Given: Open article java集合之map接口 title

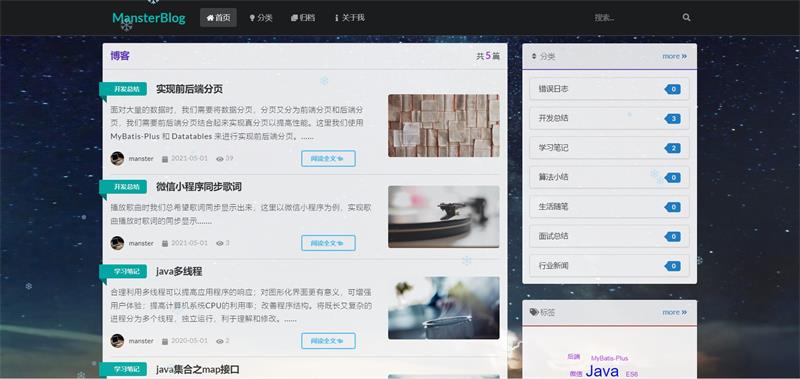Looking at the screenshot, I should pyautogui.click(x=197, y=369).
